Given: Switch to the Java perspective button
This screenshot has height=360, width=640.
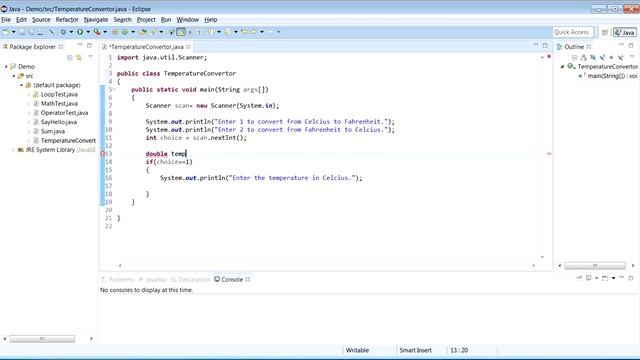Looking at the screenshot, I should [x=624, y=32].
